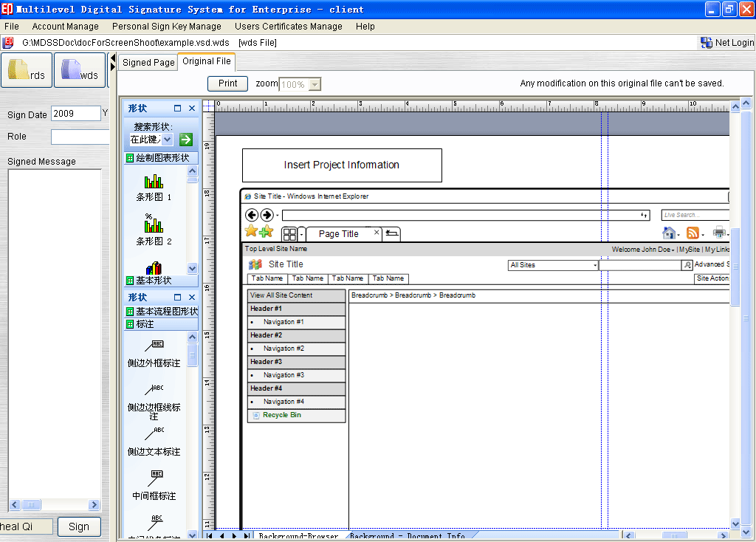
Task: Expand the 绘制图表形状 stencil header
Action: pyautogui.click(x=161, y=158)
